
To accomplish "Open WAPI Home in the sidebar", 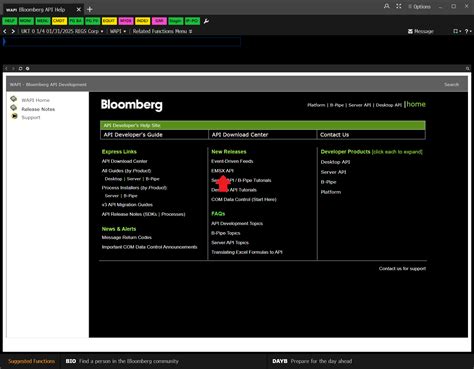I will pos(35,100).
